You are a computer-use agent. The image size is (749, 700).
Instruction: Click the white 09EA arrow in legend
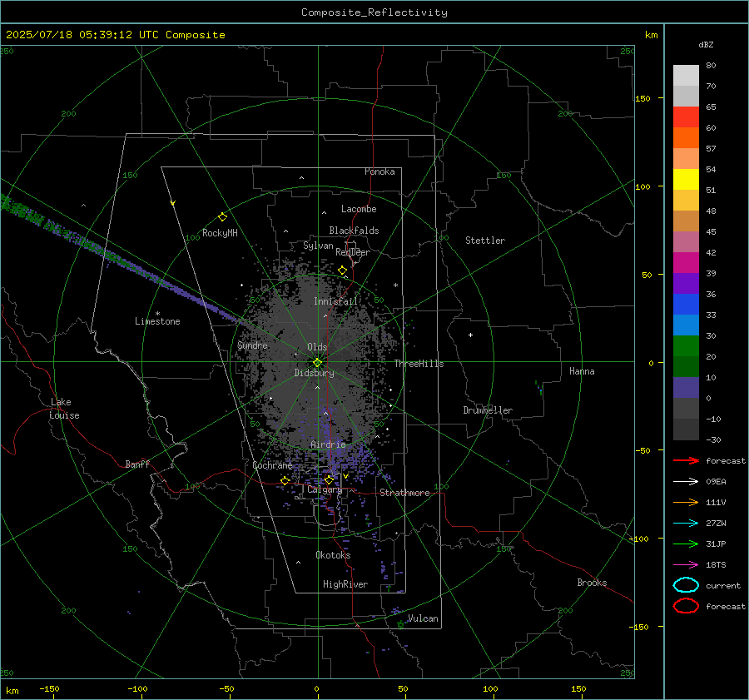pos(686,482)
